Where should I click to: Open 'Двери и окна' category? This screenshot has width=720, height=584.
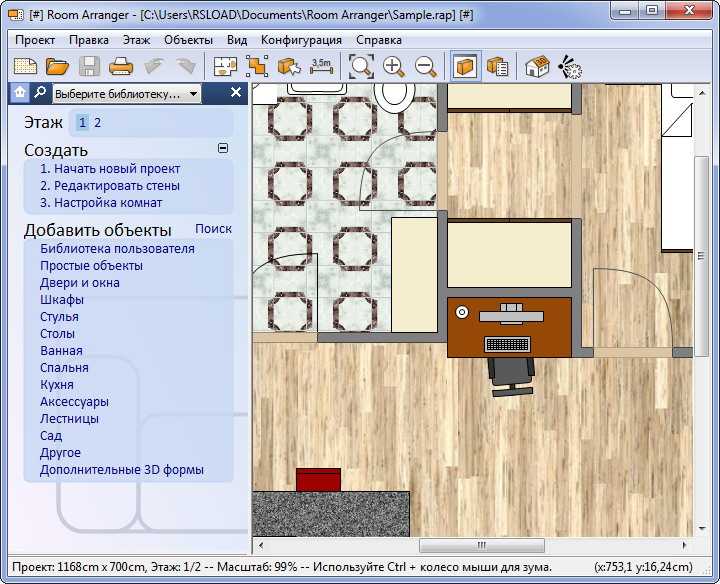[x=80, y=283]
